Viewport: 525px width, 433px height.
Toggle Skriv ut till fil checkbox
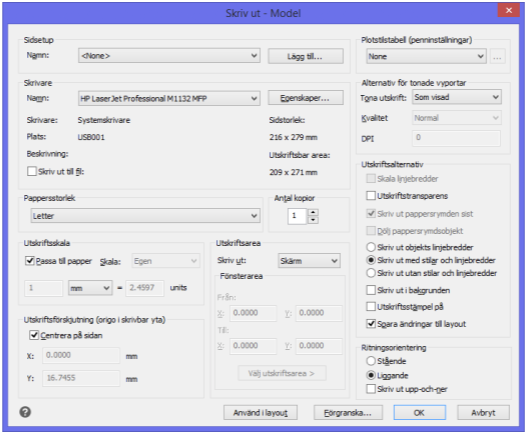(32, 171)
